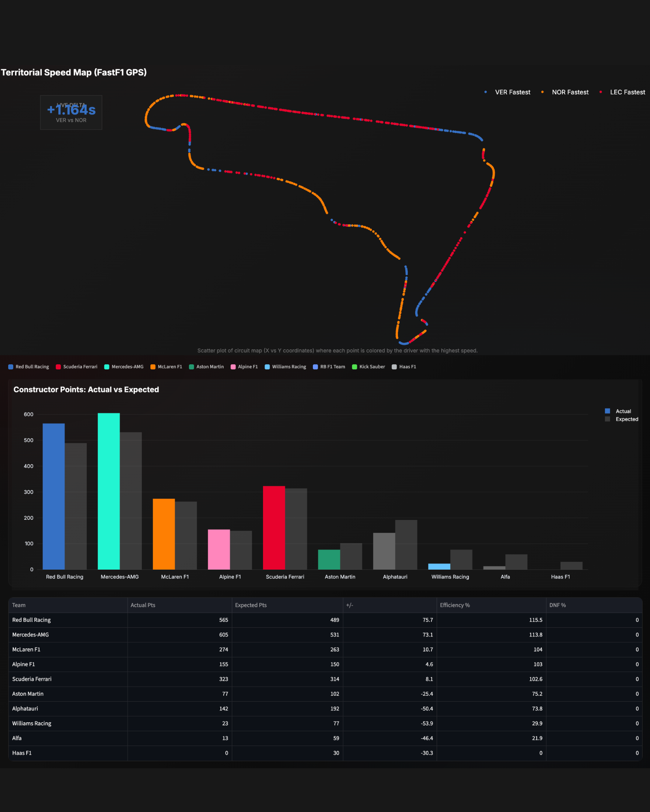Toggle the NOR Fastest legend entry
Viewport: 650px width, 812px height.
click(565, 92)
